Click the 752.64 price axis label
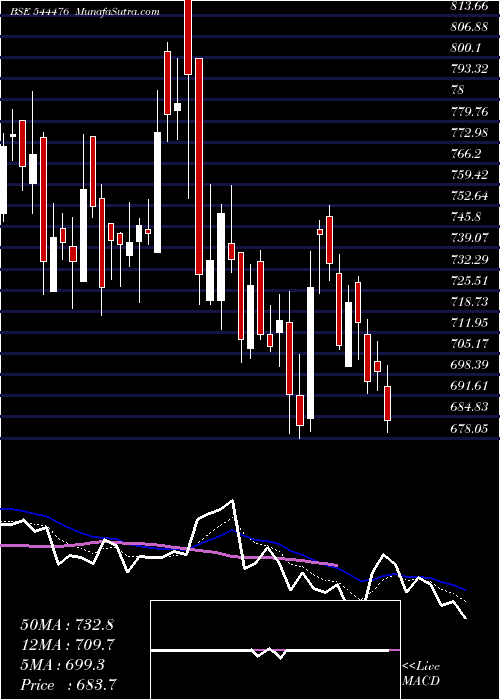500x700 pixels. 469,196
